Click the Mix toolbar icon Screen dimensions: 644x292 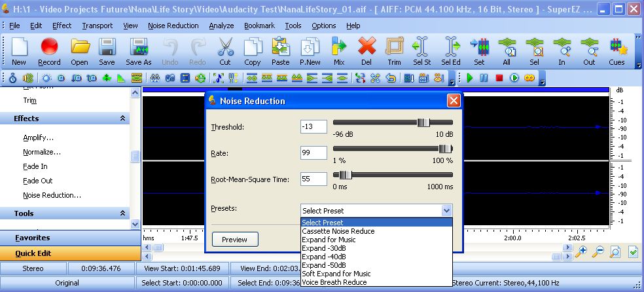click(339, 51)
